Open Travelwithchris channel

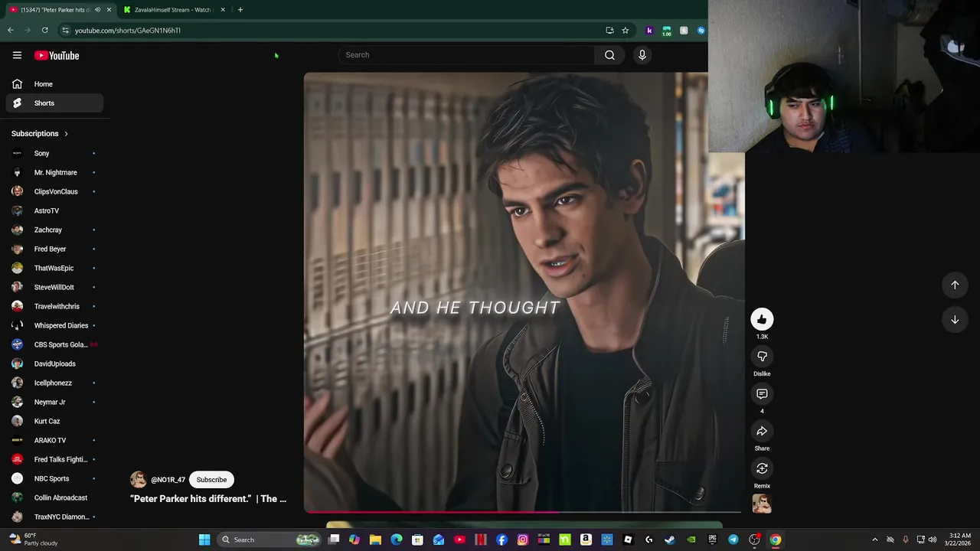pyautogui.click(x=54, y=306)
